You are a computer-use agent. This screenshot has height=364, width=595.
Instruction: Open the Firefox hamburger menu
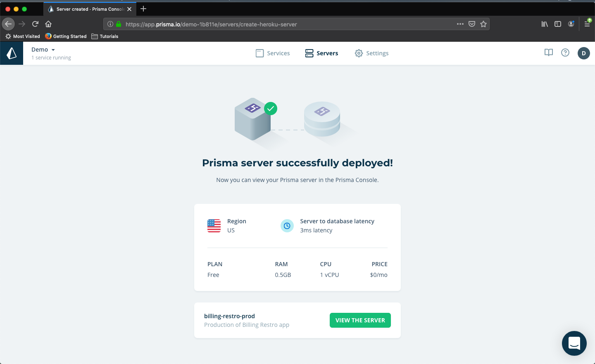click(x=587, y=24)
